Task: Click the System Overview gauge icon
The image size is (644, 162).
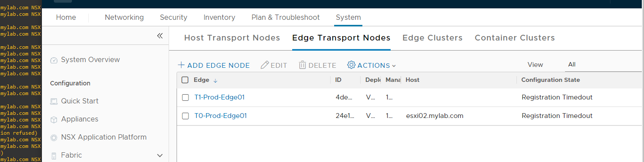Action: click(54, 60)
